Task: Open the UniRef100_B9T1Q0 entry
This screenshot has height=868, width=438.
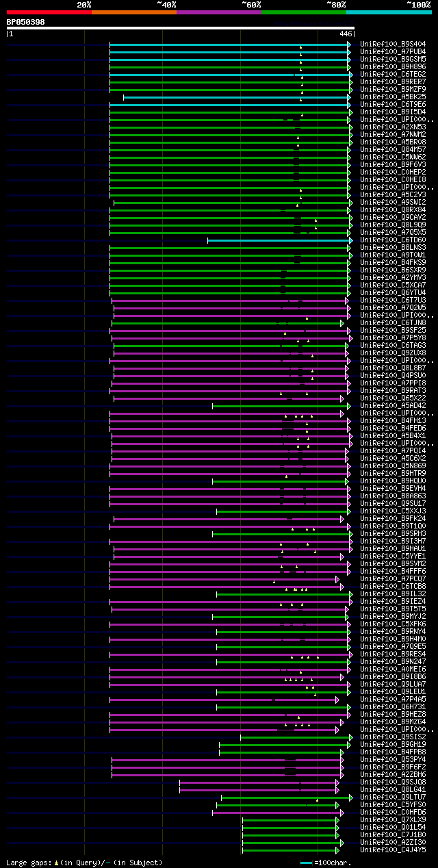Action: pyautogui.click(x=393, y=526)
